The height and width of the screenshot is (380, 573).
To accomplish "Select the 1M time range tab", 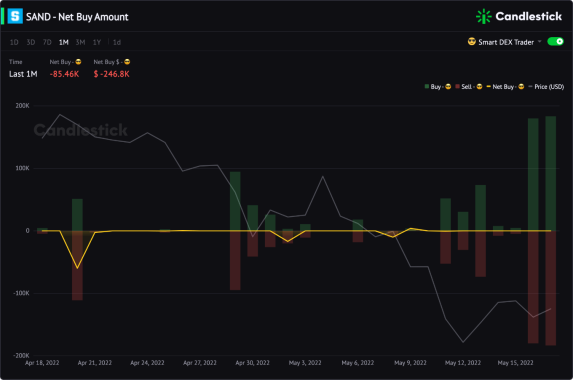I will pos(64,42).
